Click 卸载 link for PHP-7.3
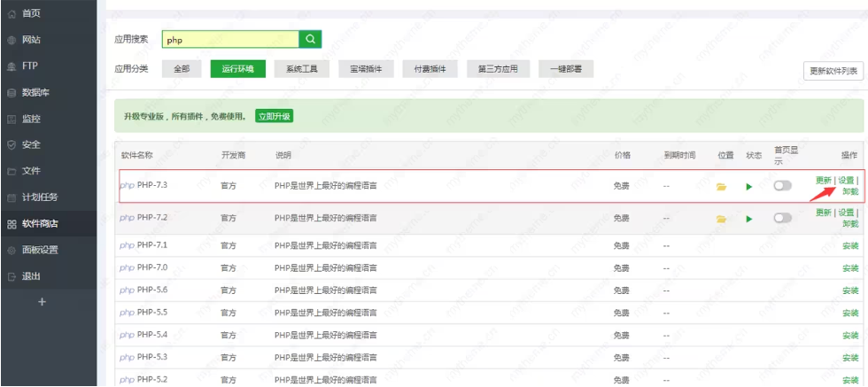The image size is (868, 387). point(850,192)
